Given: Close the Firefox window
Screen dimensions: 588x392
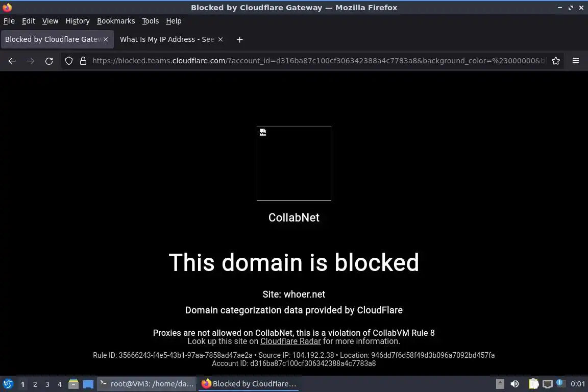Looking at the screenshot, I should 581,8.
